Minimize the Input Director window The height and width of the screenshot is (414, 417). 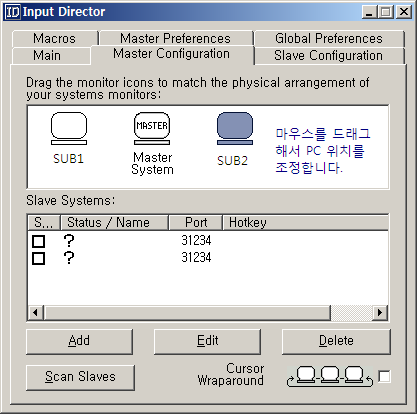tap(369, 12)
